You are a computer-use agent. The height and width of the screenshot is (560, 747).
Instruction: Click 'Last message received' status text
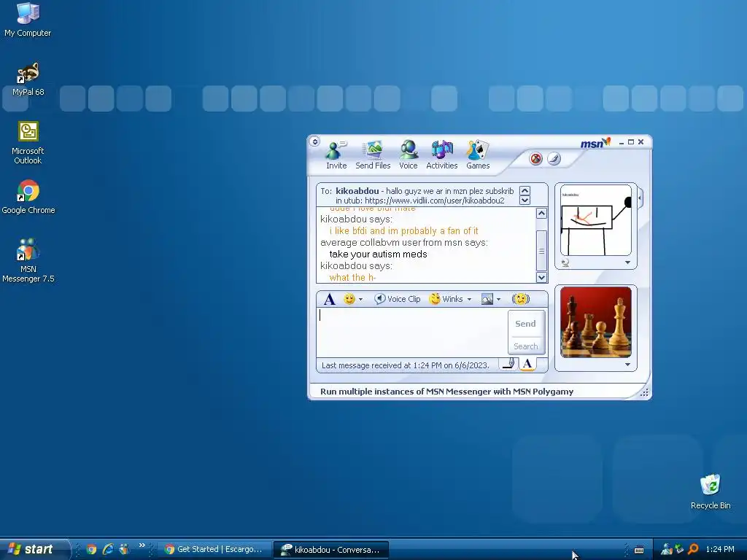click(405, 365)
